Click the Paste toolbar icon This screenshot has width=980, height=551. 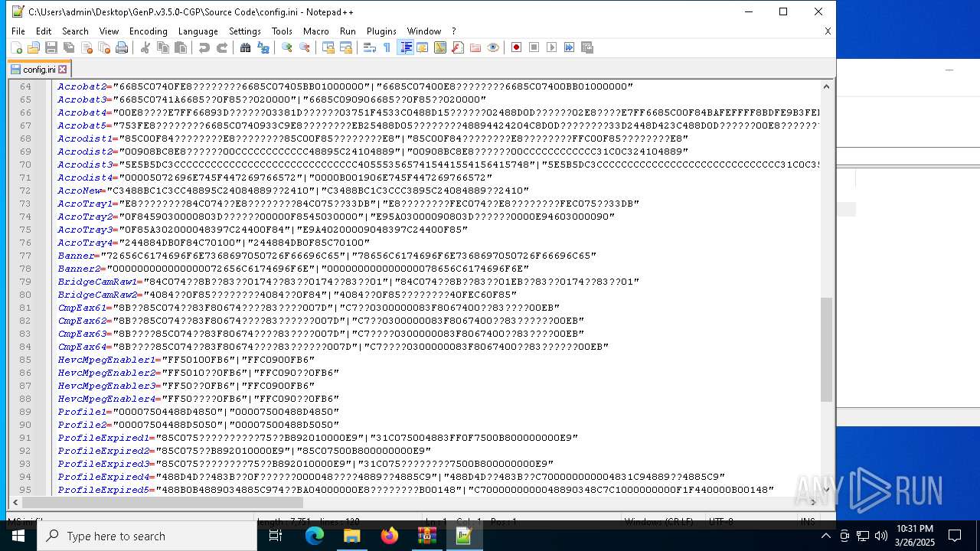(181, 47)
